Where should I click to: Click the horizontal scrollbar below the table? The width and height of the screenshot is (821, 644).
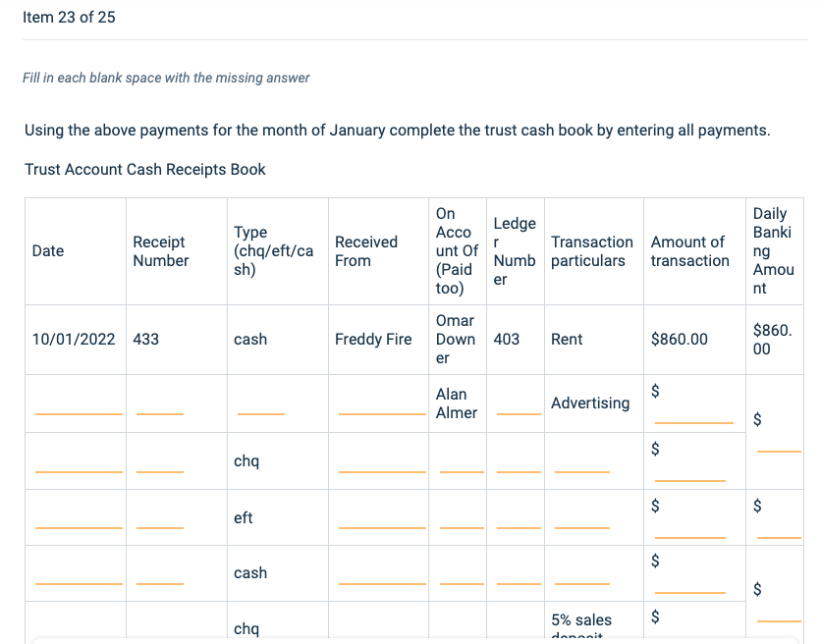[x=410, y=639]
